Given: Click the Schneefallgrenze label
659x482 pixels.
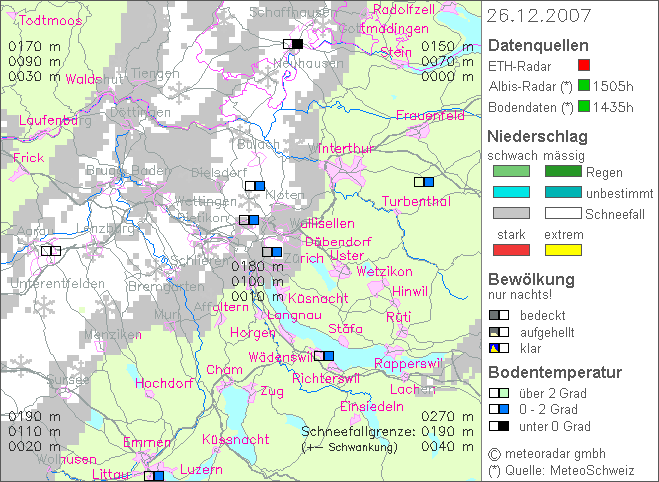Looking at the screenshot, I should tap(358, 432).
